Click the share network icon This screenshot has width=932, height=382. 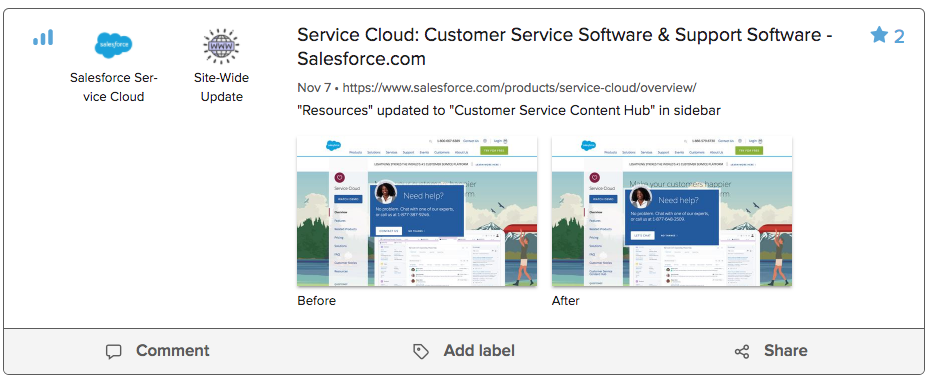point(742,352)
